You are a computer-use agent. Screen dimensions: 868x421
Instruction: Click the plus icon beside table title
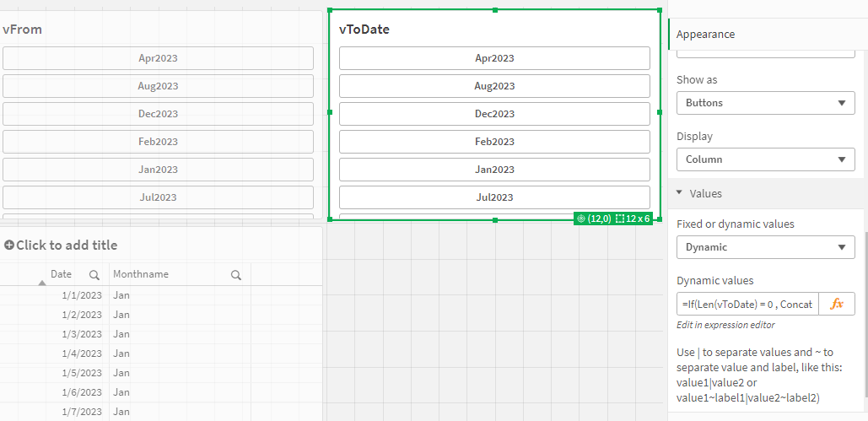tap(9, 245)
